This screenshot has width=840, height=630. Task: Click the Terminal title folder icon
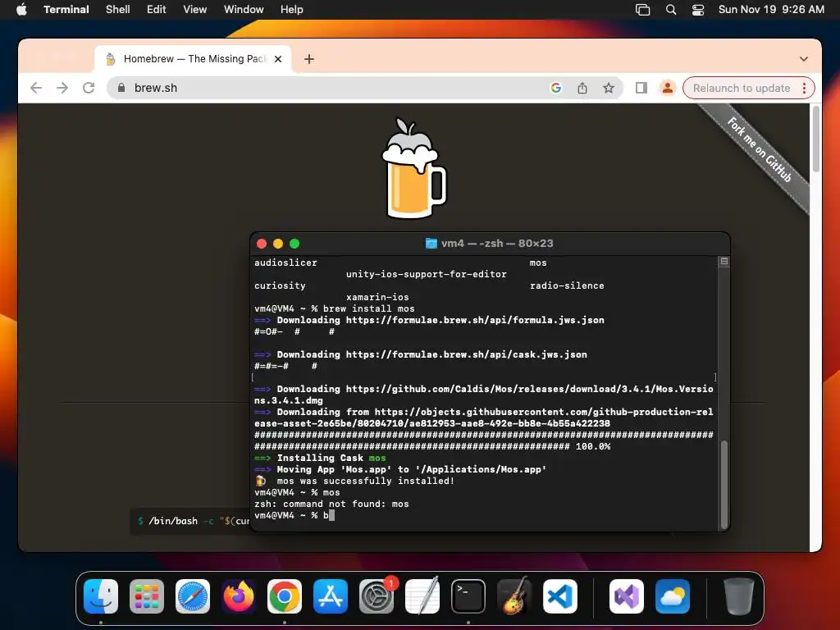431,243
